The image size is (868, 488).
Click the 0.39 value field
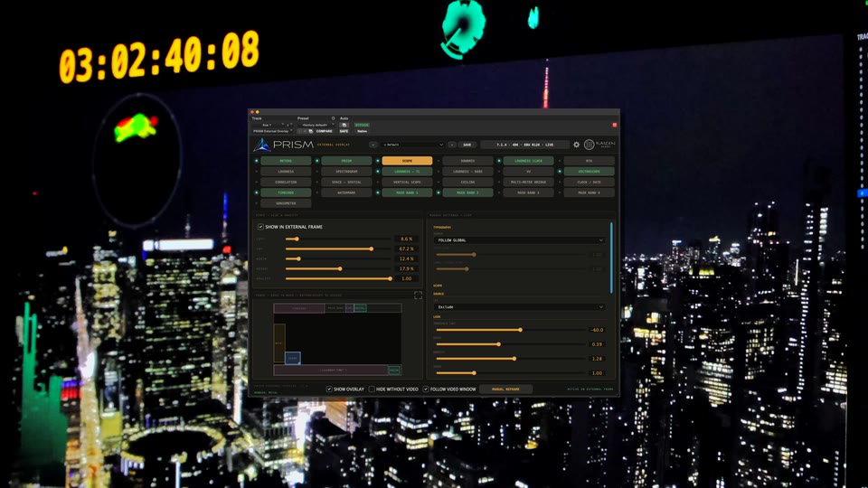click(x=597, y=344)
